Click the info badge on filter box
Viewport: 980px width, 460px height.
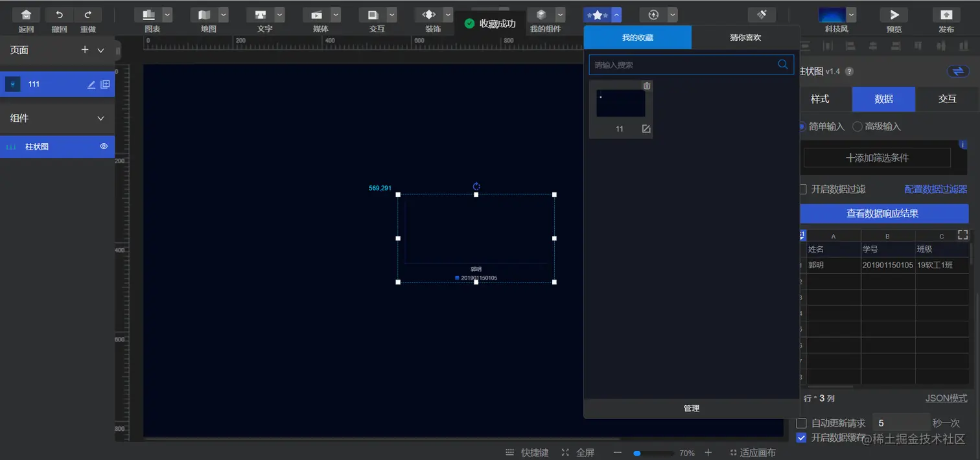(962, 144)
